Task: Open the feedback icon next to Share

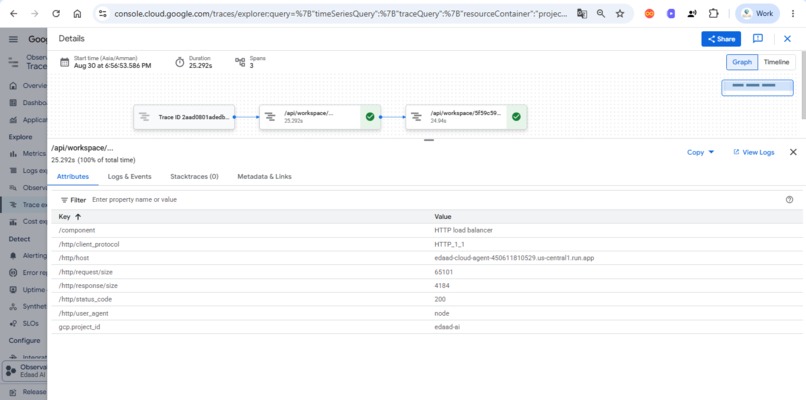Action: [x=758, y=39]
